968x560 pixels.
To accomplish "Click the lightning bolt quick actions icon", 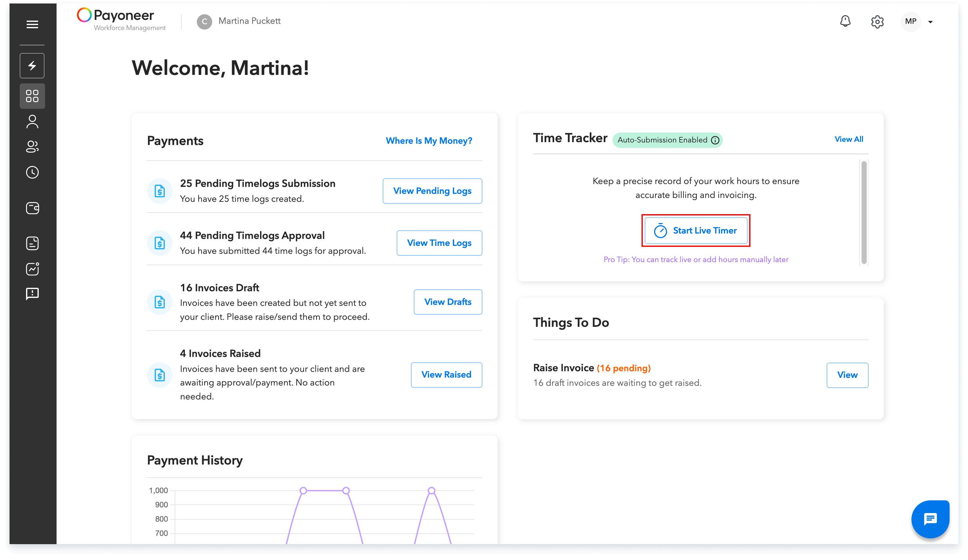I will (x=32, y=66).
